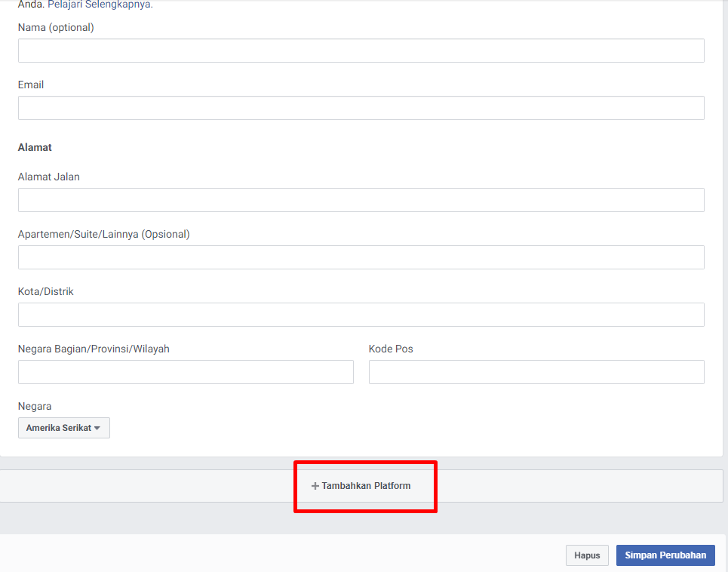Image resolution: width=728 pixels, height=572 pixels.
Task: Click the Nama (optional) input field
Action: click(x=361, y=51)
